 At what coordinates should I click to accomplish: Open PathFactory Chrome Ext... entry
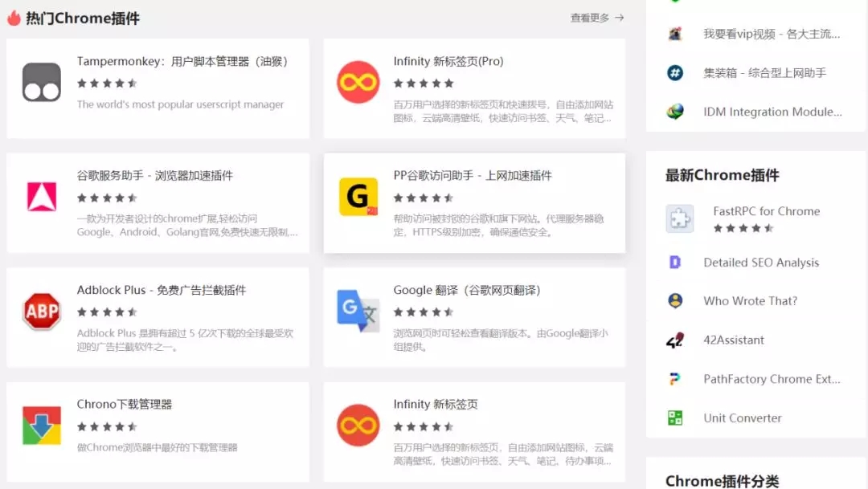pyautogui.click(x=772, y=379)
